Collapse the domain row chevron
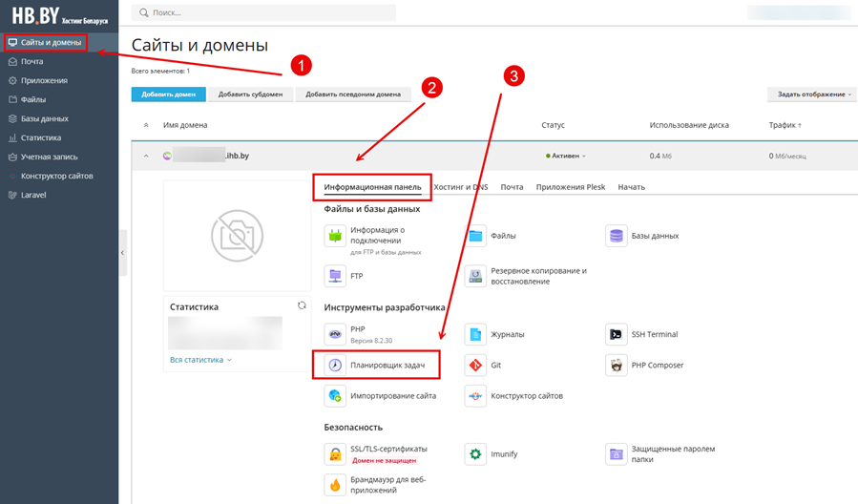 [x=146, y=156]
